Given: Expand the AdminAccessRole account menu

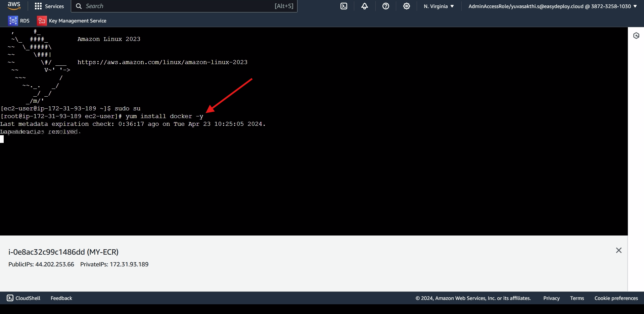Looking at the screenshot, I should tap(553, 6).
